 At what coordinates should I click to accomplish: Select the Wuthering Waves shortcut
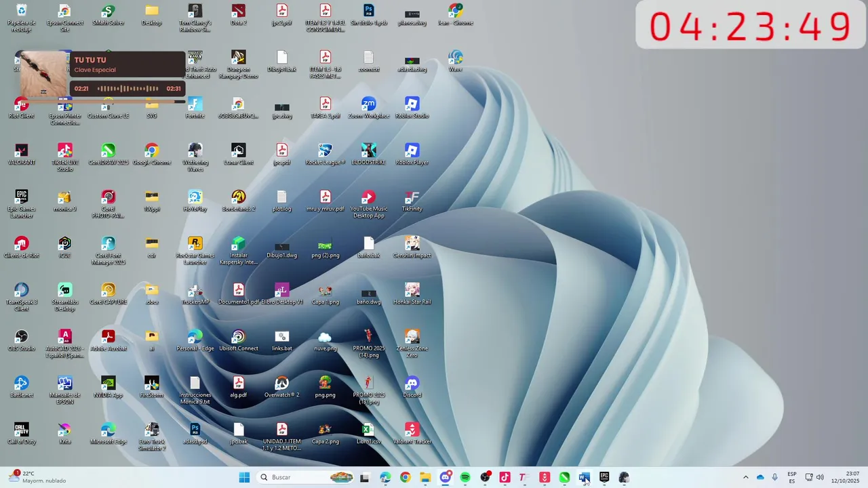click(x=195, y=157)
